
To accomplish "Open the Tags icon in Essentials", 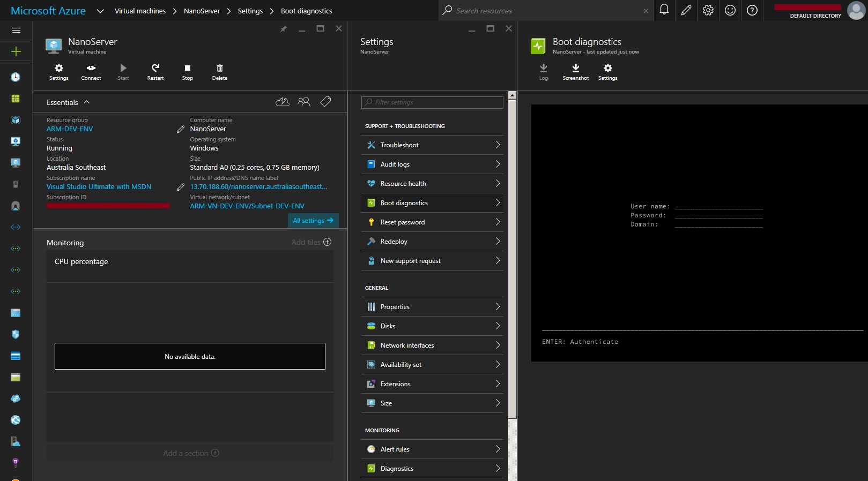I will [x=325, y=102].
